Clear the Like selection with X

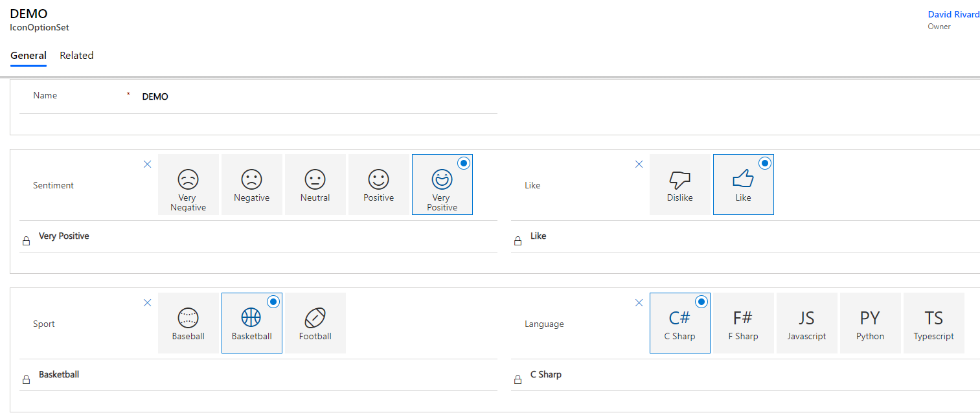(x=639, y=164)
